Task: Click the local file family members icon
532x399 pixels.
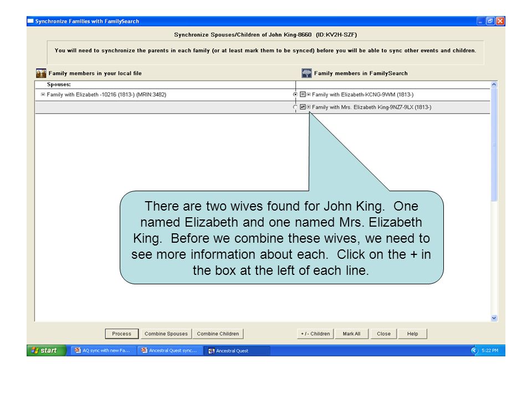Action: [x=41, y=73]
